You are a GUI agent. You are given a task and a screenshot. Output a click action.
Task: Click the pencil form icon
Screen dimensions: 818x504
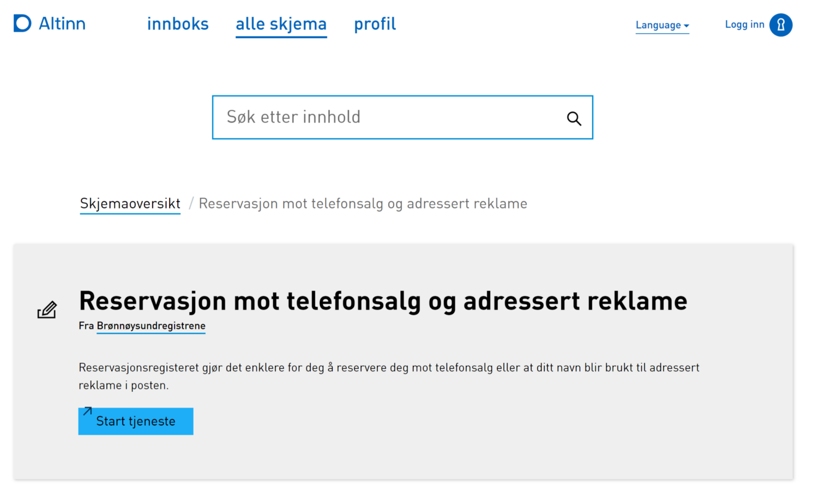pos(47,309)
